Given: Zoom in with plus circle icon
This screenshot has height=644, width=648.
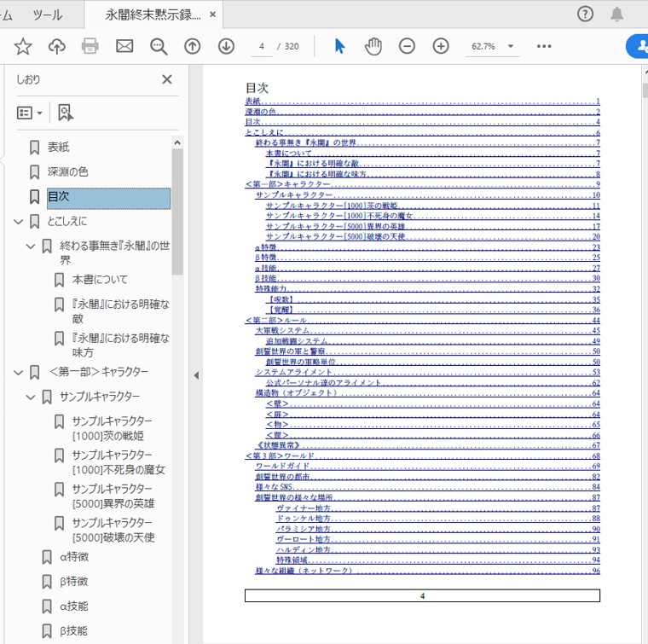Looking at the screenshot, I should pyautogui.click(x=441, y=46).
